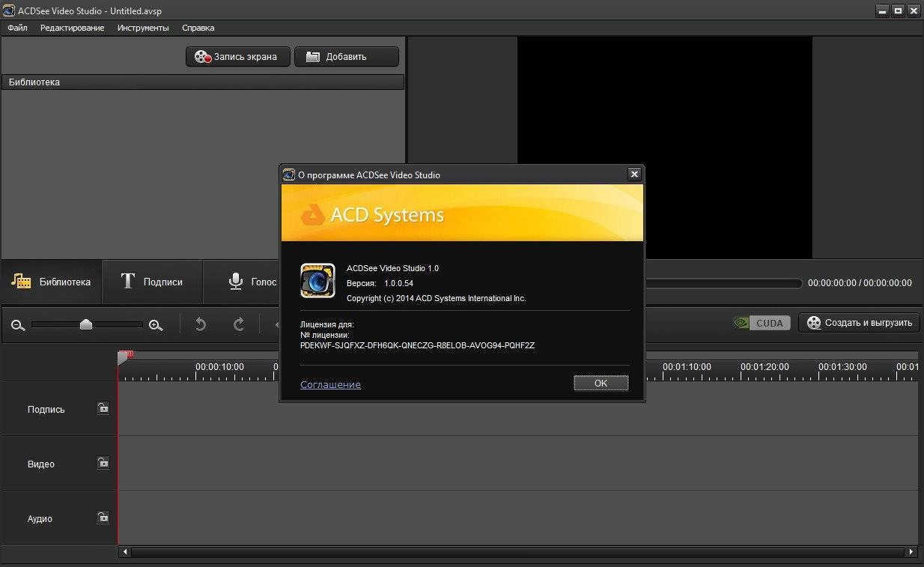Toggle lock on Видео track
Screen dimensions: 924x567
103,463
